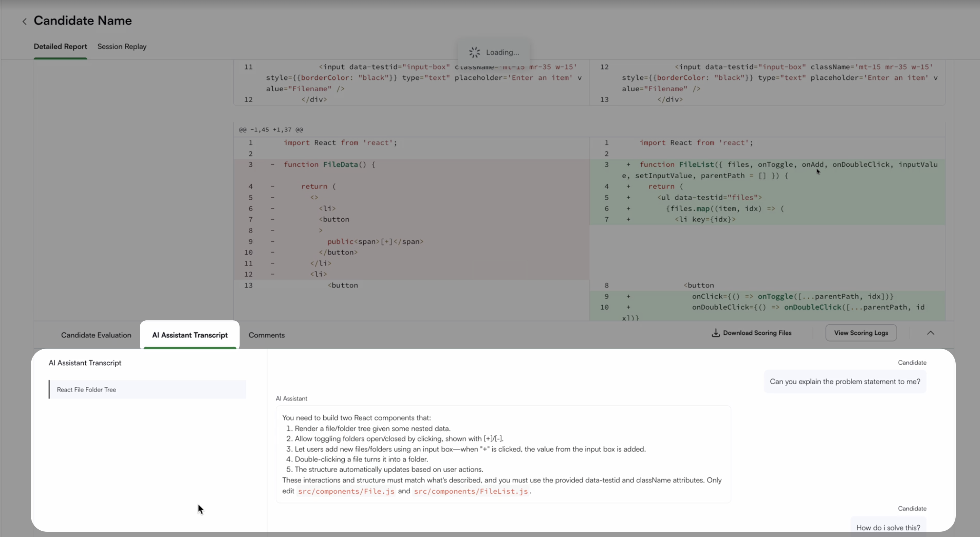Click the src/components/File.js code reference
This screenshot has width=980, height=537.
click(x=346, y=491)
